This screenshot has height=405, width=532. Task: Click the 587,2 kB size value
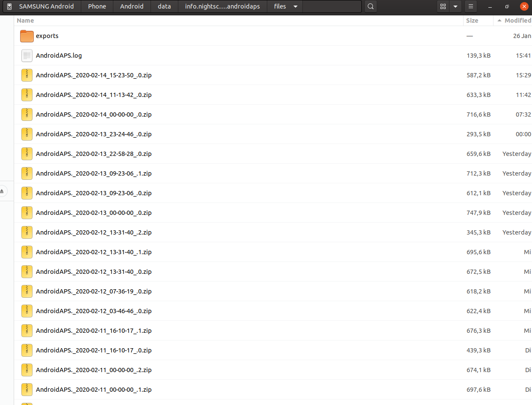479,75
